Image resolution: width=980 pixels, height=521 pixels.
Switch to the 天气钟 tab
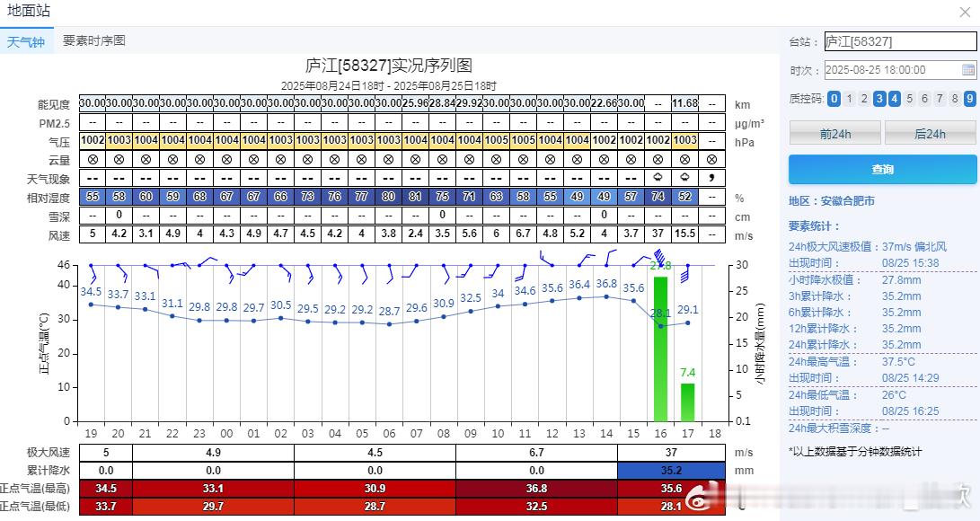[26, 42]
